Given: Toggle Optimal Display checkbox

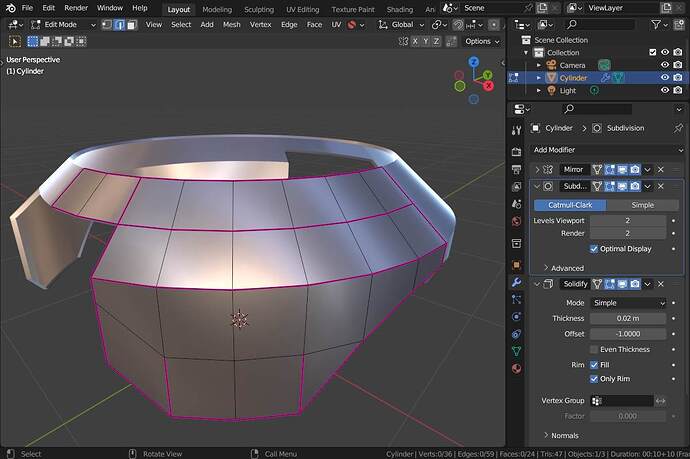Looking at the screenshot, I should click(x=594, y=249).
